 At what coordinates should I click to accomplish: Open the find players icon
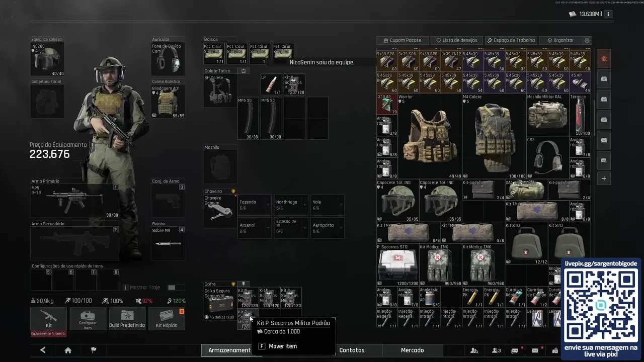tap(474, 350)
